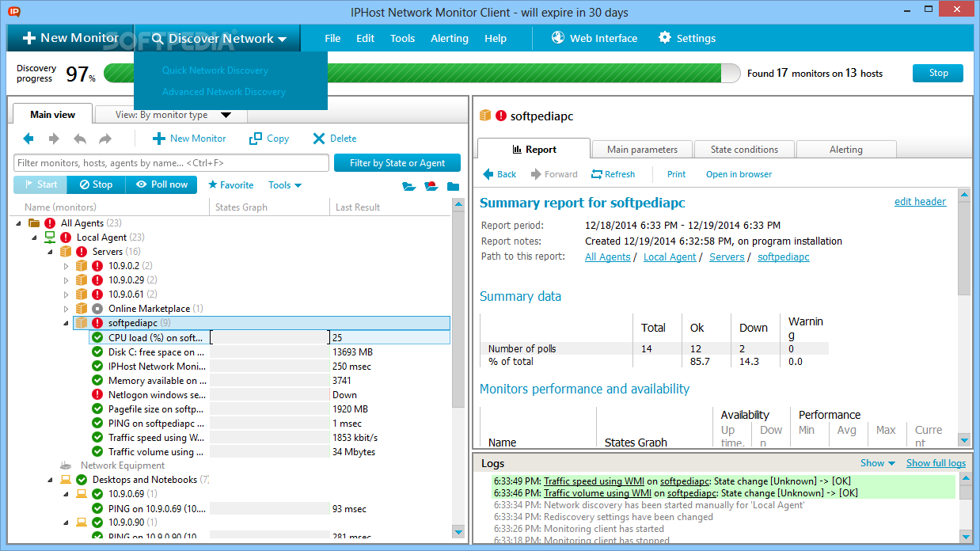Copy the selected monitor

tap(269, 139)
